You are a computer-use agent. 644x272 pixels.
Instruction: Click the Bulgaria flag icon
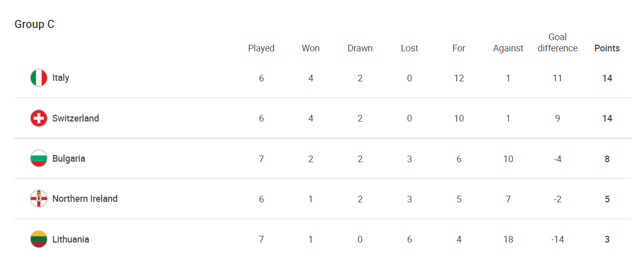coord(39,159)
